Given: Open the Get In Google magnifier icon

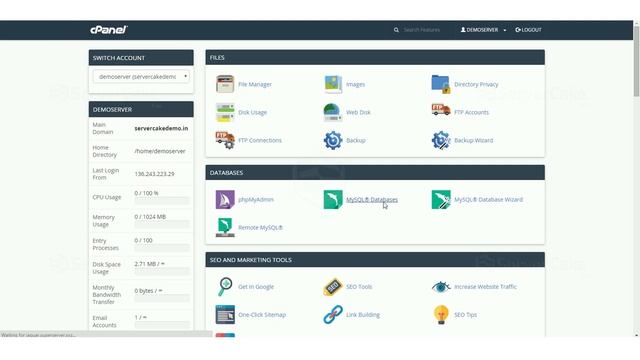Looking at the screenshot, I should click(x=225, y=287).
